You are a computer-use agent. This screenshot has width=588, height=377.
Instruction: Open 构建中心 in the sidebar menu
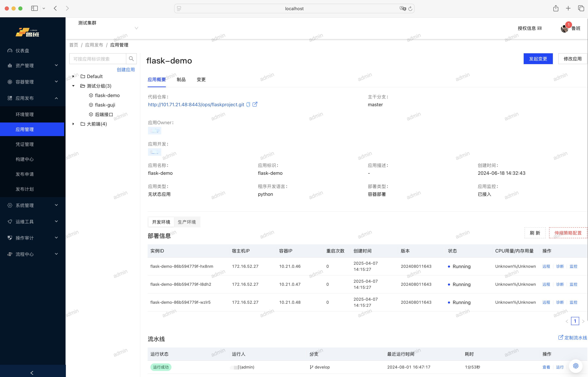[x=25, y=159]
